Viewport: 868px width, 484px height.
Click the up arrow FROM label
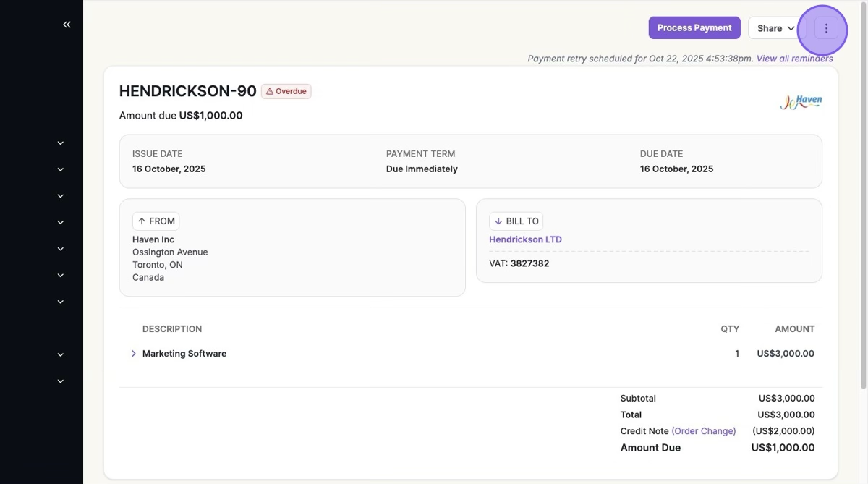coord(156,221)
